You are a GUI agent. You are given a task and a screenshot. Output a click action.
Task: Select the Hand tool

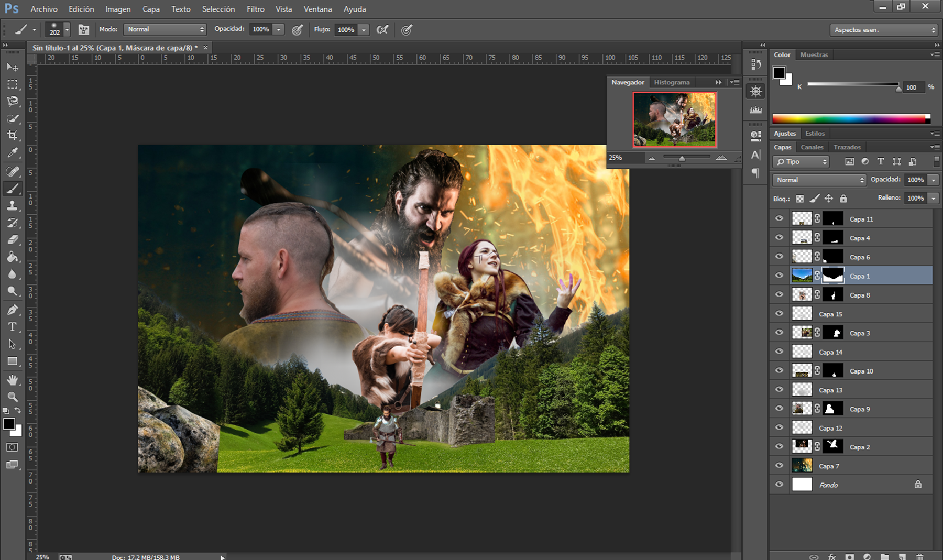(x=13, y=380)
